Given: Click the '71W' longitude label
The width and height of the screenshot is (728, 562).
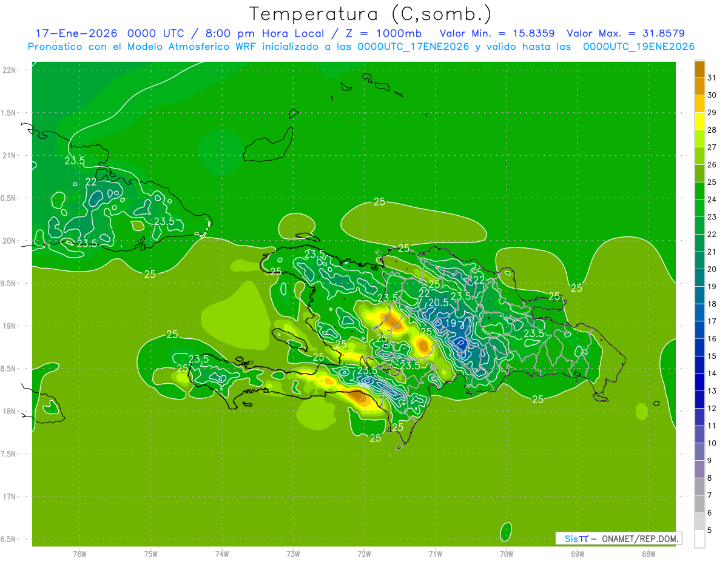Looking at the screenshot, I should point(435,554).
